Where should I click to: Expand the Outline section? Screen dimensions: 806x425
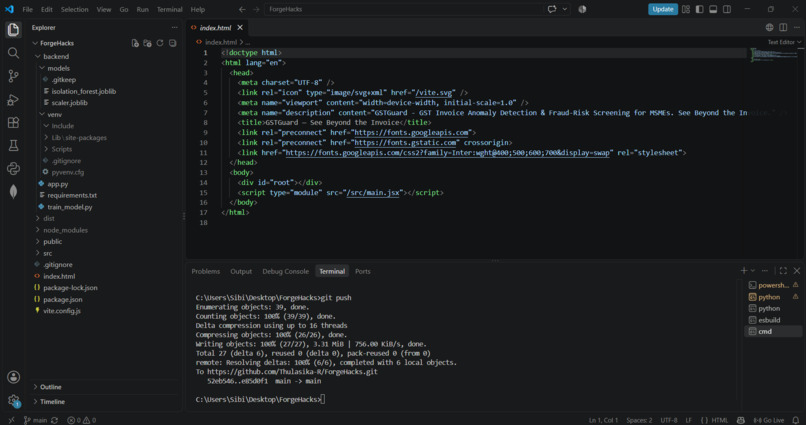coord(50,387)
